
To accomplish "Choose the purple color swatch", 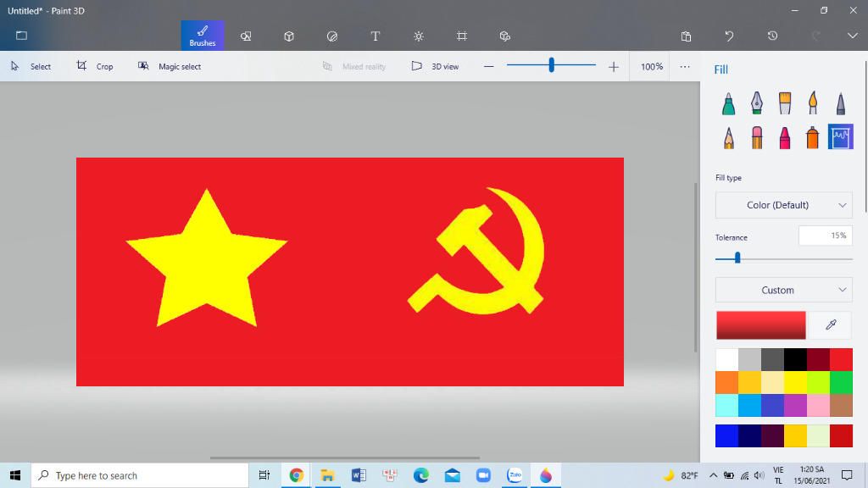I will tap(795, 406).
